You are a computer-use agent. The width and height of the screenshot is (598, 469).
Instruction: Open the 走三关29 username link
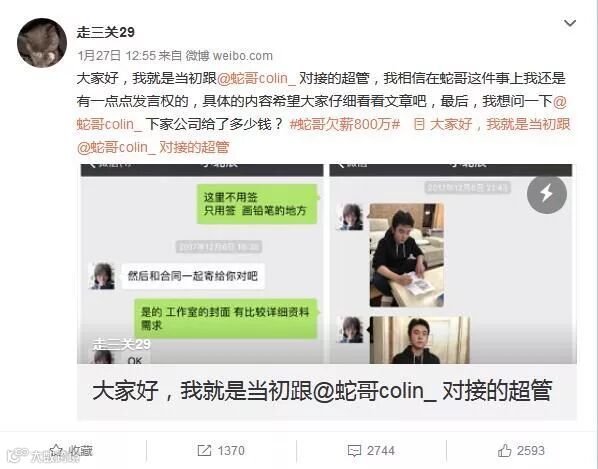pos(106,32)
